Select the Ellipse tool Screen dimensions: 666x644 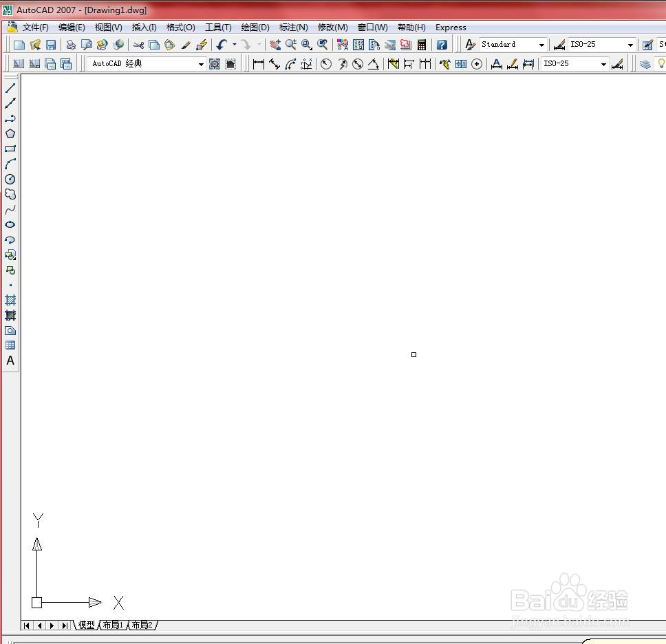(x=10, y=224)
